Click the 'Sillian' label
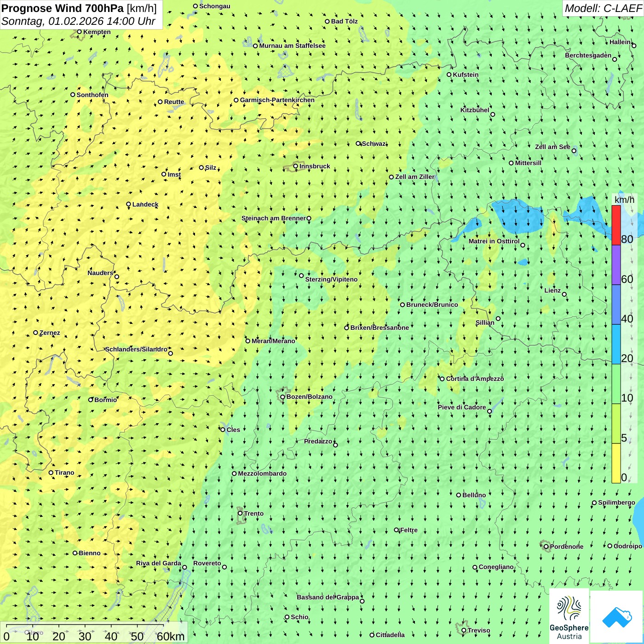 tap(485, 322)
